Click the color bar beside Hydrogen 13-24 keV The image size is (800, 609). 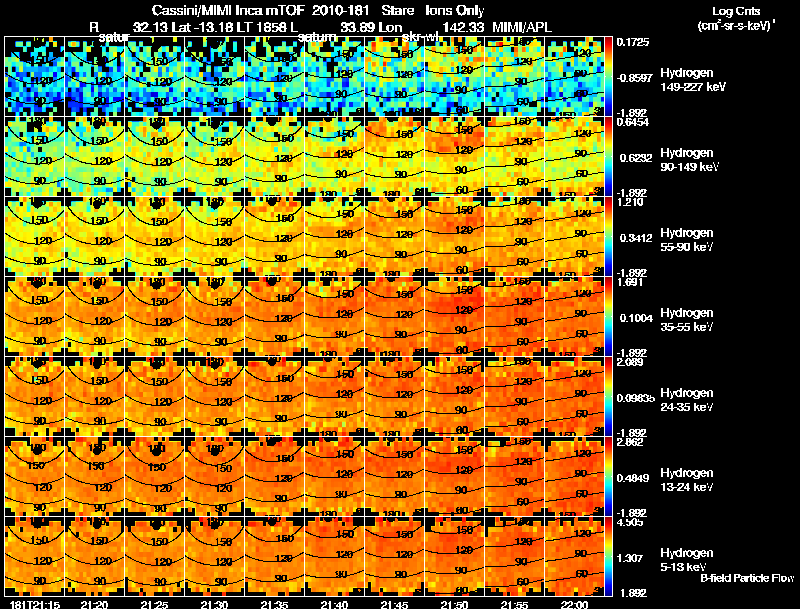coord(608,477)
